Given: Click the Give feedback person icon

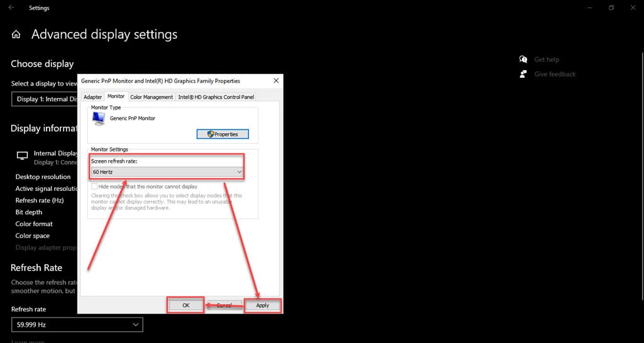Looking at the screenshot, I should (x=523, y=74).
